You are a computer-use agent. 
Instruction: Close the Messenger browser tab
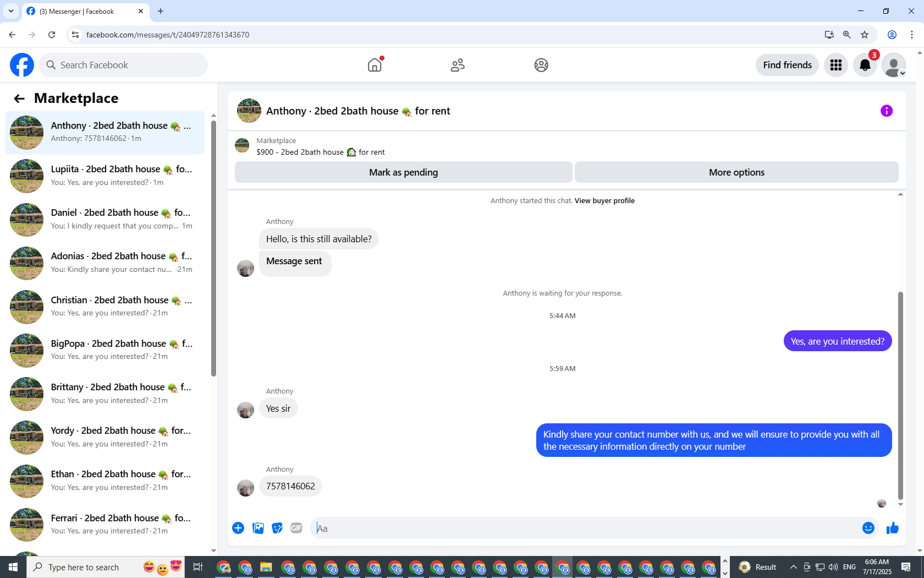[141, 11]
